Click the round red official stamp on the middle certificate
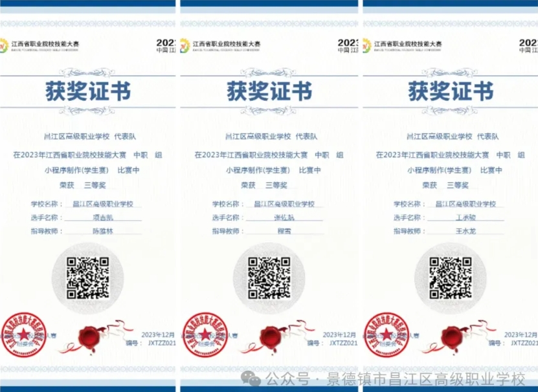The width and height of the screenshot is (538, 392). click(203, 338)
